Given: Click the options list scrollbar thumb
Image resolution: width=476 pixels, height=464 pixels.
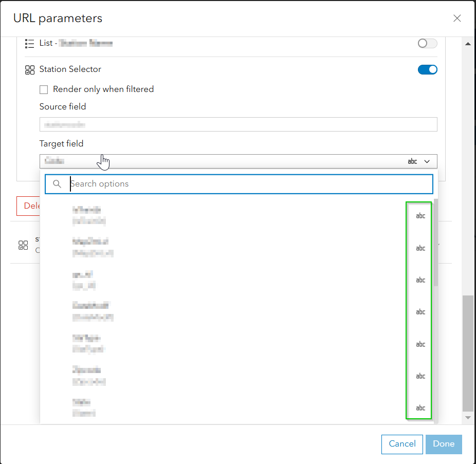Looking at the screenshot, I should point(436,242).
